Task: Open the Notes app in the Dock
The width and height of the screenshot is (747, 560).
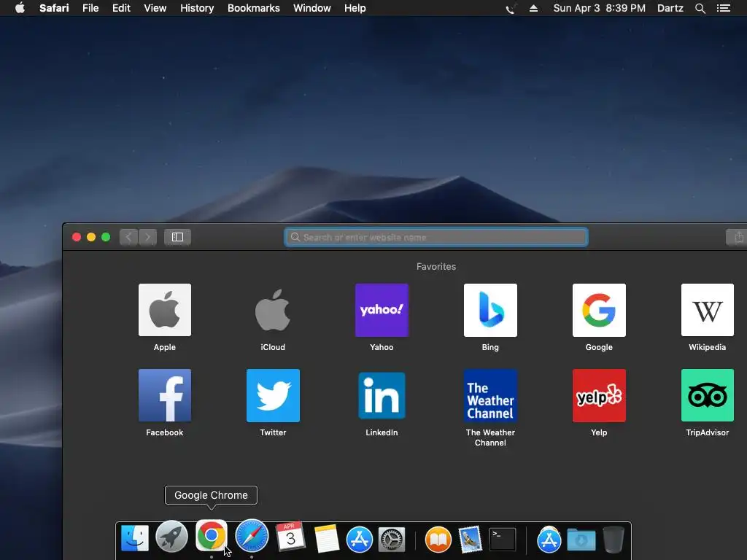Action: click(326, 539)
